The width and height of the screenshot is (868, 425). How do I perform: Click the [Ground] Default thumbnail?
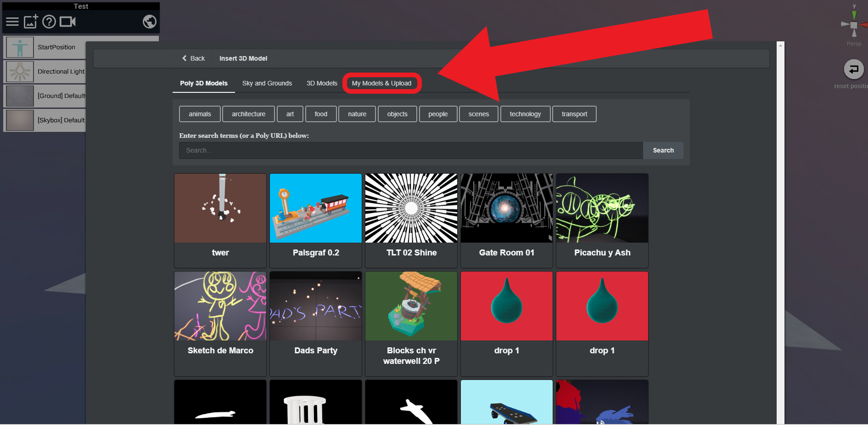[20, 96]
